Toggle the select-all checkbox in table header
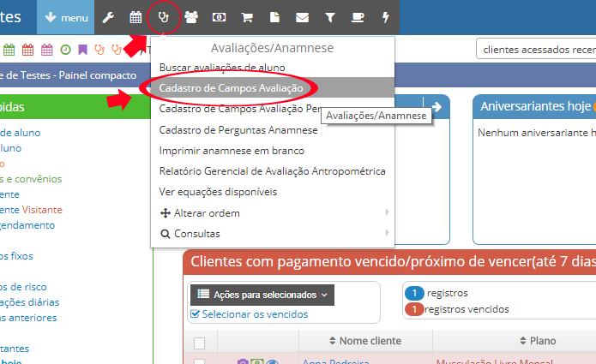596x364 pixels. 200,343
